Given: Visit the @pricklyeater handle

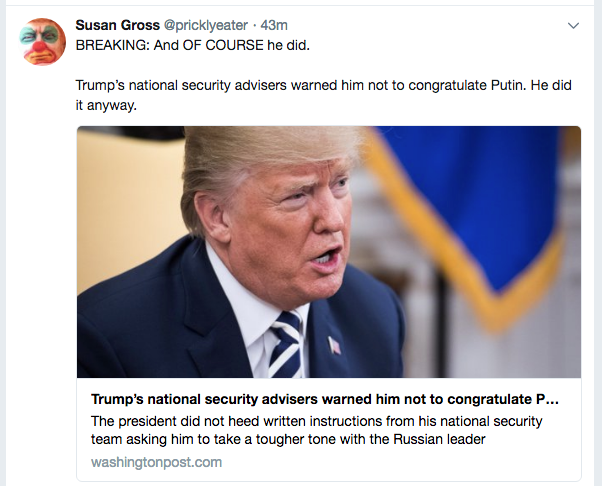Looking at the screenshot, I should click(x=206, y=25).
